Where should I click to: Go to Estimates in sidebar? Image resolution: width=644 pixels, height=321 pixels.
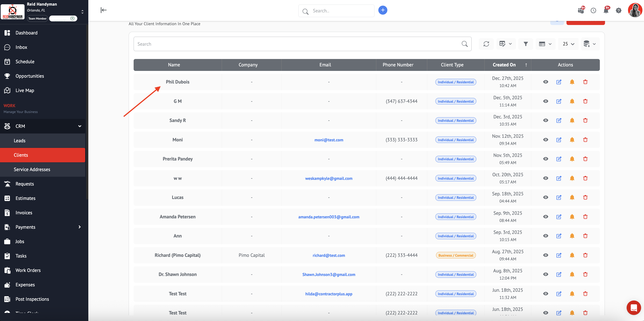click(x=25, y=198)
